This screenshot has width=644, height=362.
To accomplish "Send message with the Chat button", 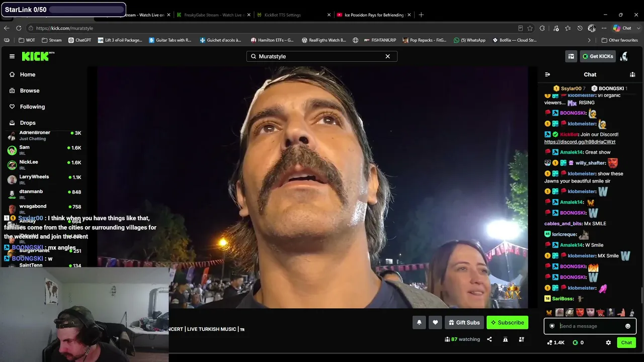I will 626,342.
